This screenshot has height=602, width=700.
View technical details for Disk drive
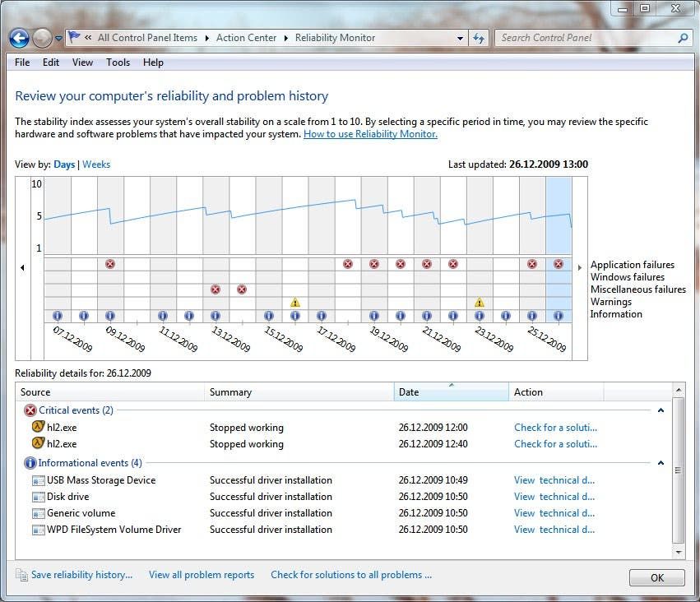coord(554,497)
